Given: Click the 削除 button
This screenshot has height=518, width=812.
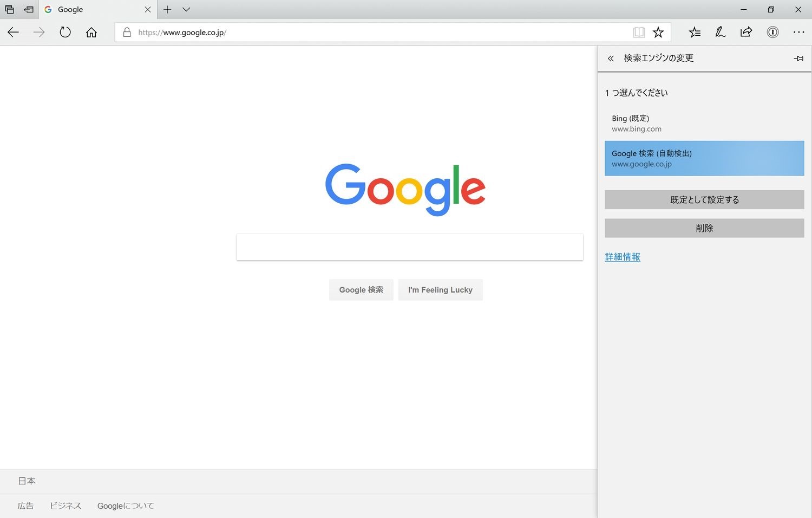Looking at the screenshot, I should coord(704,228).
